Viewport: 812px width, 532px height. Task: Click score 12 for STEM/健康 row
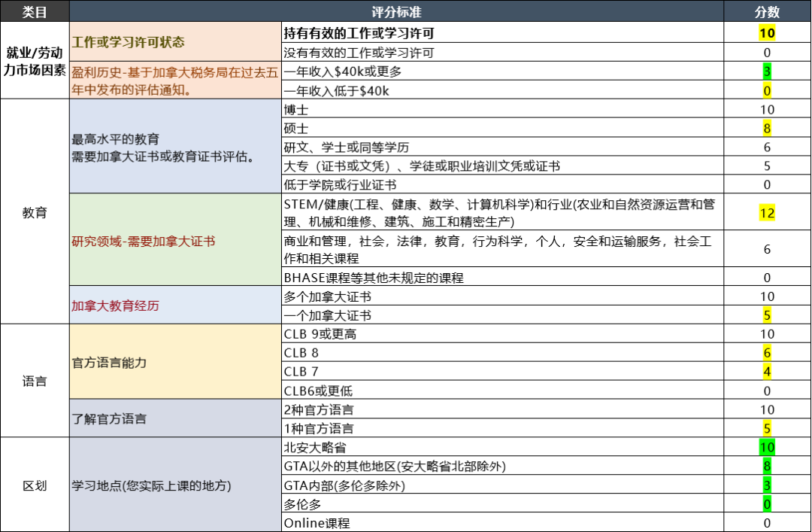pos(767,212)
